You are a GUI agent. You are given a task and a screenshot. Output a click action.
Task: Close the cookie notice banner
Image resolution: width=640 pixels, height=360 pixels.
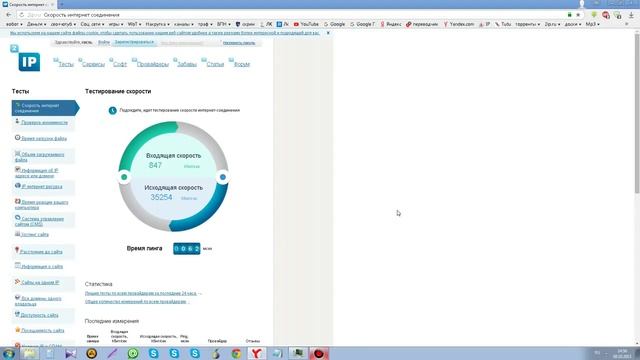coord(328,33)
